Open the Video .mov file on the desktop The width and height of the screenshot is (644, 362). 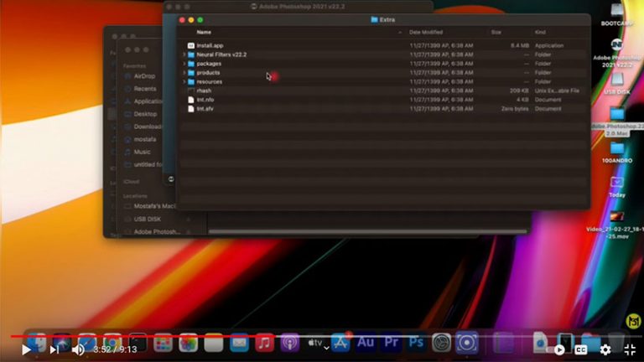point(616,225)
